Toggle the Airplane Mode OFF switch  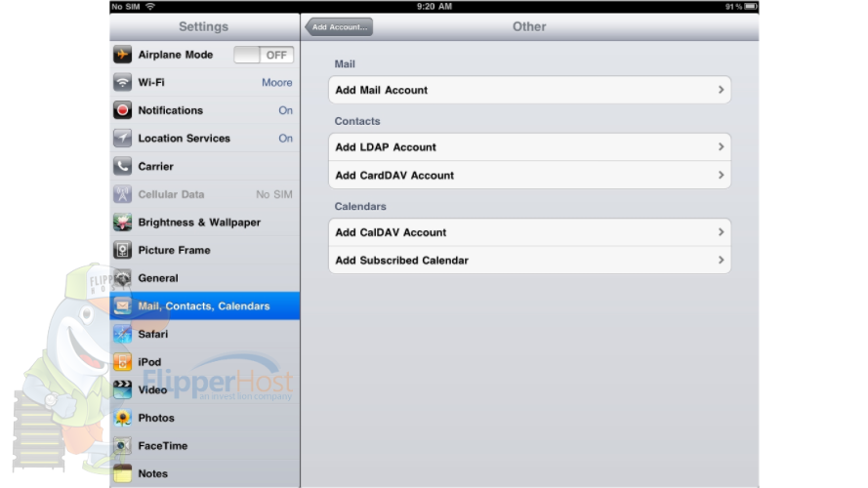[x=264, y=55]
